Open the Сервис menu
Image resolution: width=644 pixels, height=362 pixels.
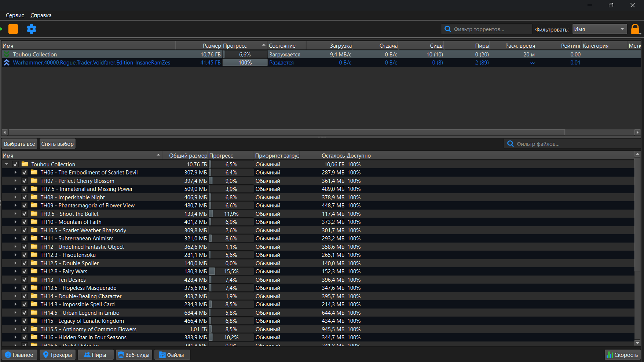tap(15, 15)
